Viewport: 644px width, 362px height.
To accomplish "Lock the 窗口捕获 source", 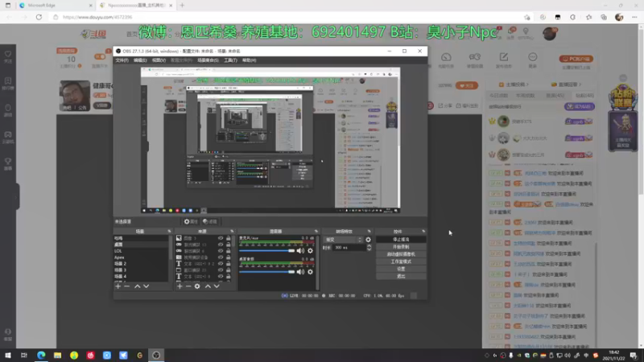I will 229,270.
